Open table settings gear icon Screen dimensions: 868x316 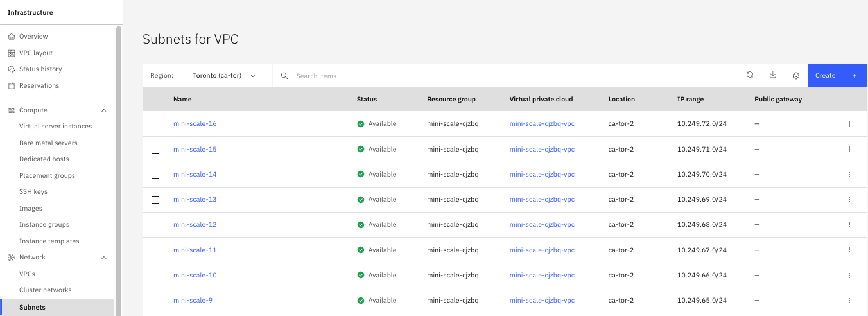click(x=796, y=76)
